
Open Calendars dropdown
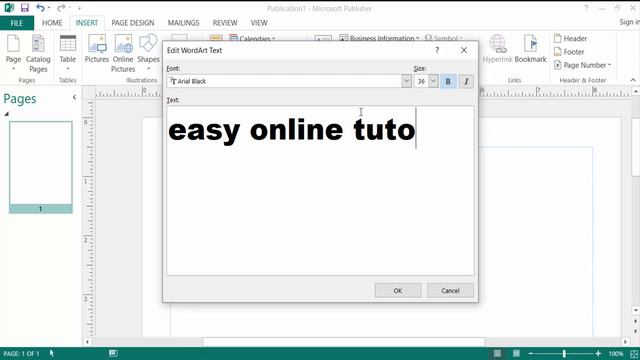[x=252, y=39]
